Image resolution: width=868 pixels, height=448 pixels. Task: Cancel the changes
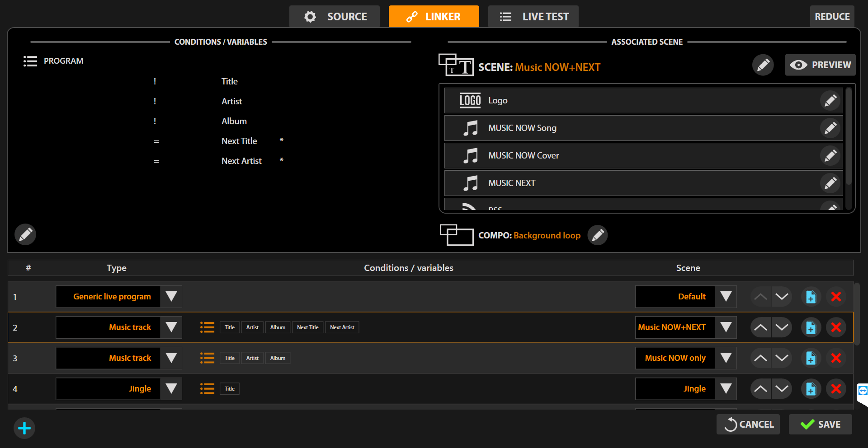(x=748, y=425)
